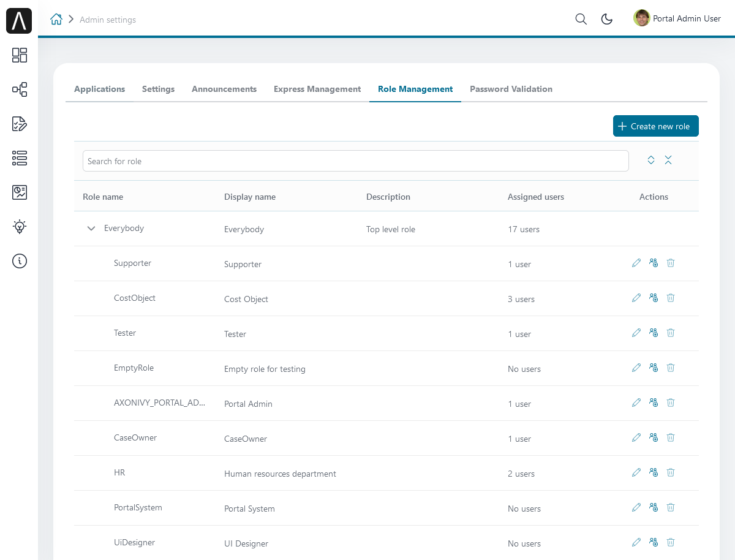
Task: Delete the PortalSystem role
Action: pyautogui.click(x=671, y=507)
